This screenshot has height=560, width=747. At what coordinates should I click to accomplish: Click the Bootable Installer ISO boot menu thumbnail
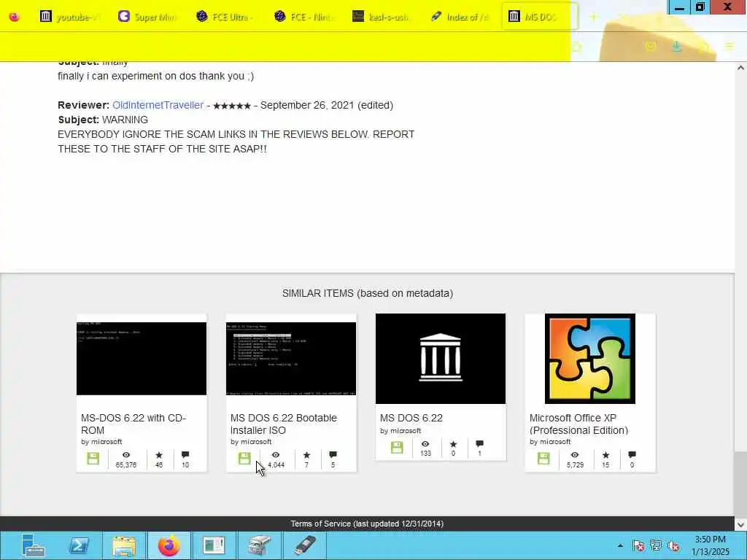point(291,359)
